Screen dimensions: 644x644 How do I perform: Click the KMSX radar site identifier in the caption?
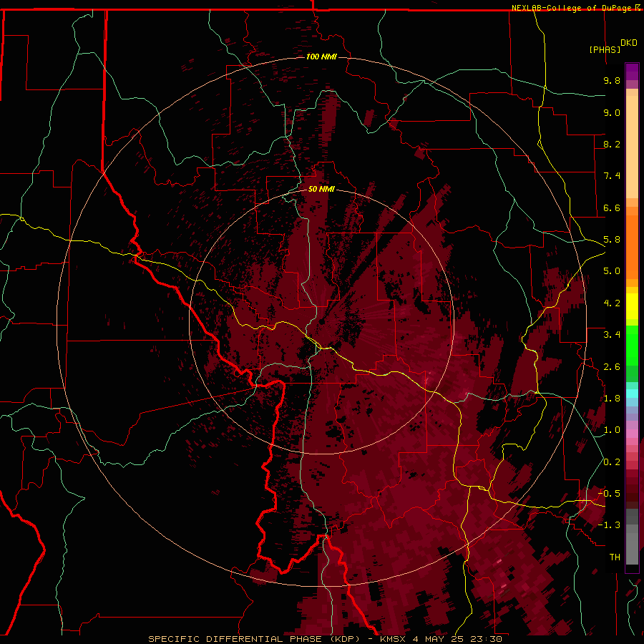pyautogui.click(x=394, y=639)
